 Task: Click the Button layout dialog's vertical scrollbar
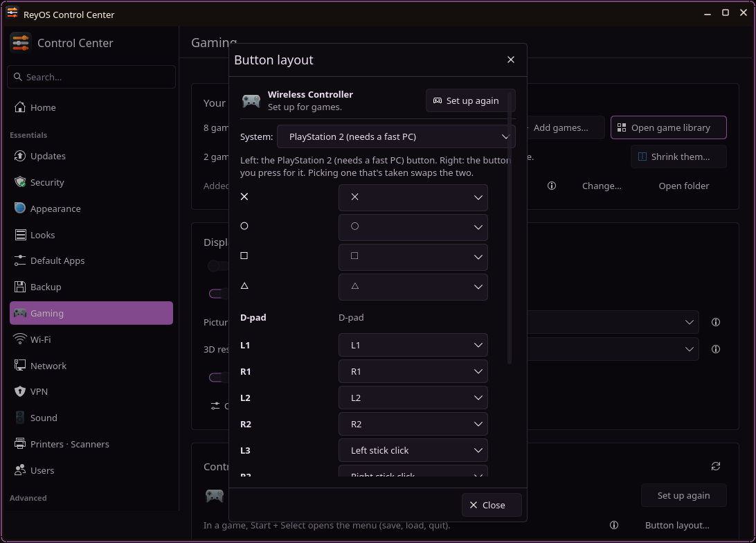pyautogui.click(x=509, y=228)
